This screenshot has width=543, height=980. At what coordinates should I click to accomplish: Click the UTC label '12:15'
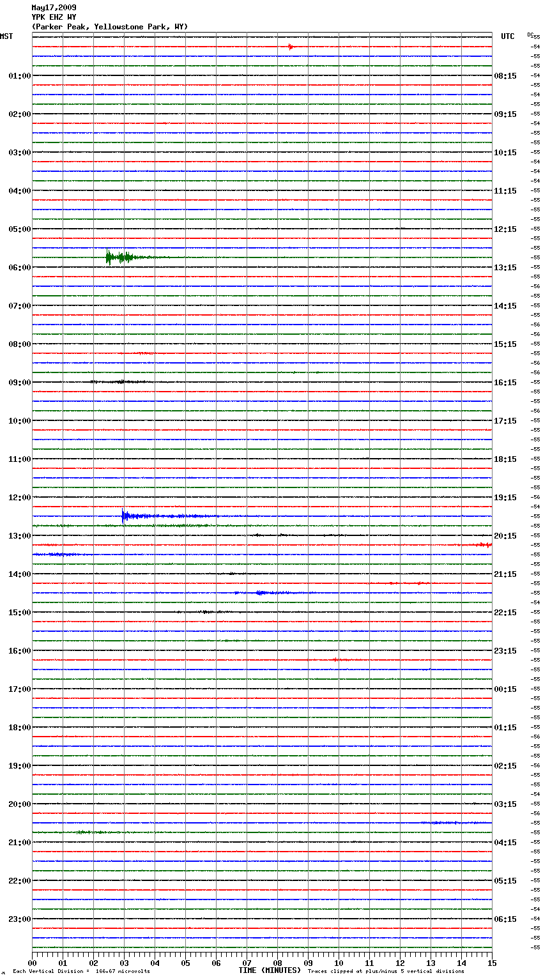point(505,229)
